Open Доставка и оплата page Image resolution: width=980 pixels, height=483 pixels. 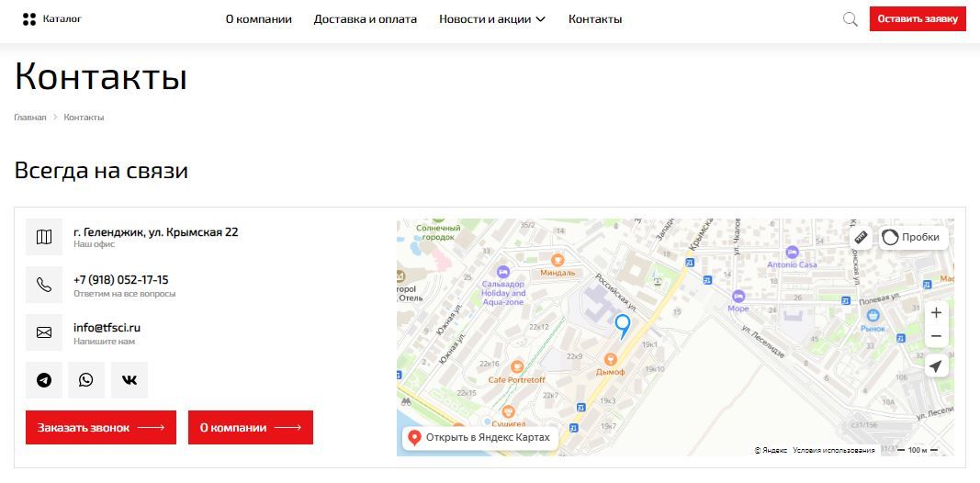[365, 19]
